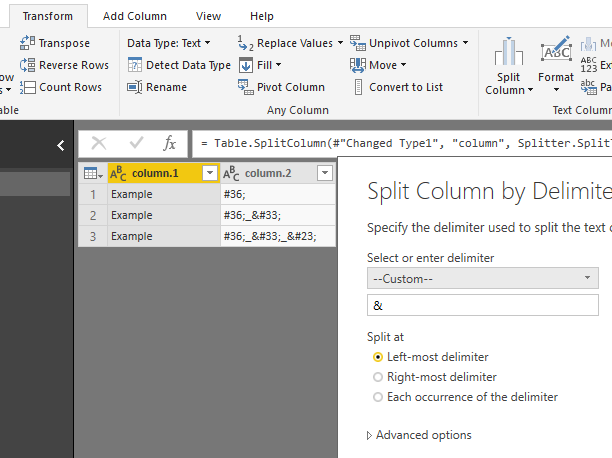Click the Count Rows icon

point(27,87)
